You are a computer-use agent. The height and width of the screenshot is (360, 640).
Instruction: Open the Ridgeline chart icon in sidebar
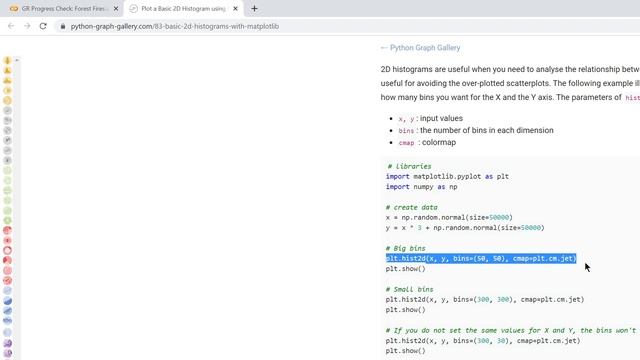7,100
